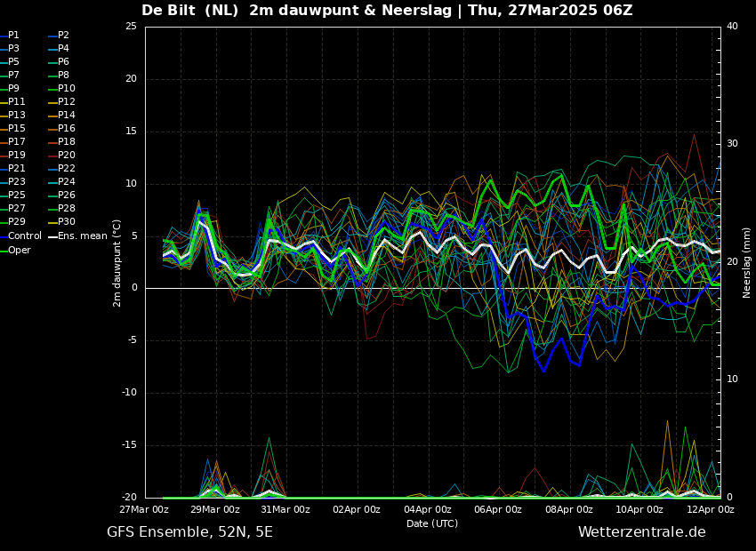Screen dimensions: 756x551
Task: Click the '2m dauwpunt (°C)' axis title
Action: 117,263
